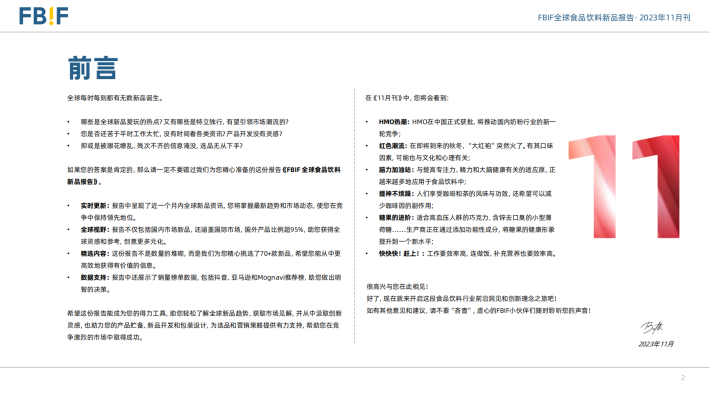Click the '全球视野' bullet label
This screenshot has height=399, width=710.
[95, 230]
